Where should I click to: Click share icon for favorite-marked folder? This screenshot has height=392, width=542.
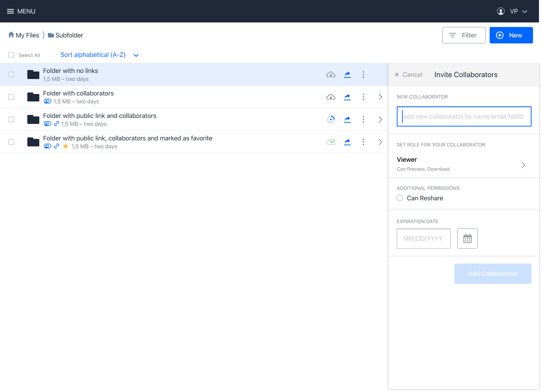click(x=347, y=142)
